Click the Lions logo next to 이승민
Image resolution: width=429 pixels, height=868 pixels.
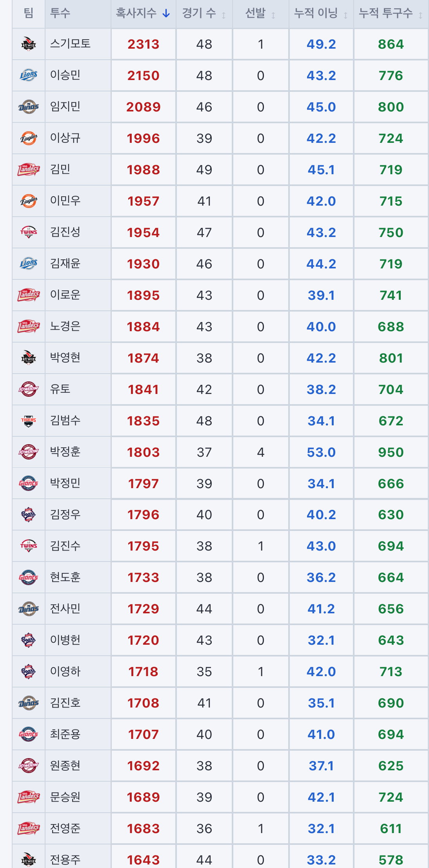[x=29, y=75]
